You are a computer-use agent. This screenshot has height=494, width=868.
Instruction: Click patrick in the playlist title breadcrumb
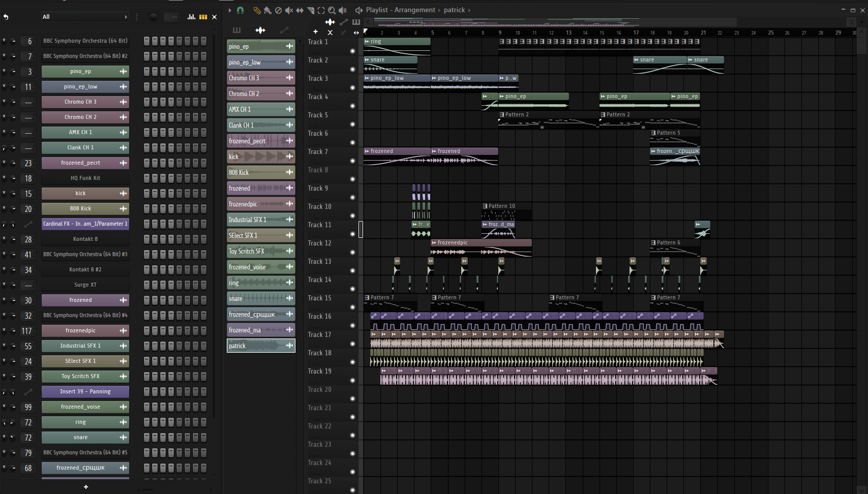[x=454, y=10]
